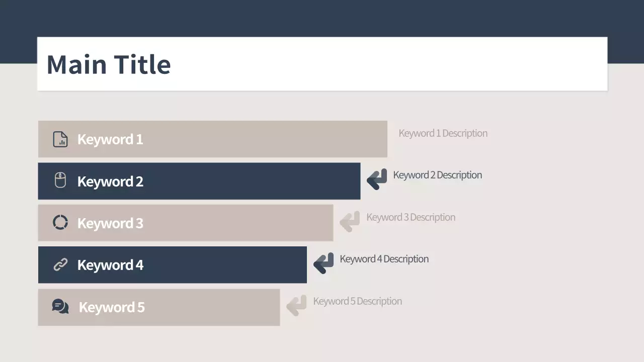
Task: Select the Keyword 3 label text
Action: [x=110, y=223]
